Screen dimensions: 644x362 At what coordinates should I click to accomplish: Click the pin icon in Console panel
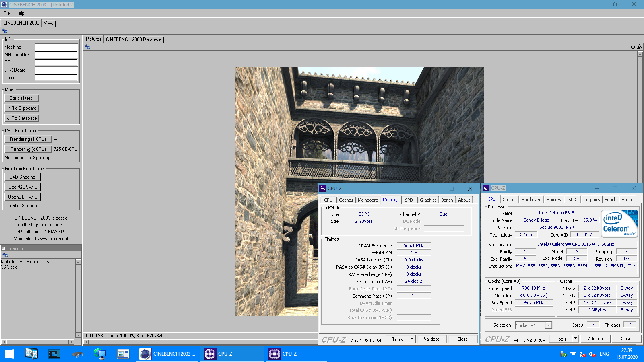[x=5, y=255]
